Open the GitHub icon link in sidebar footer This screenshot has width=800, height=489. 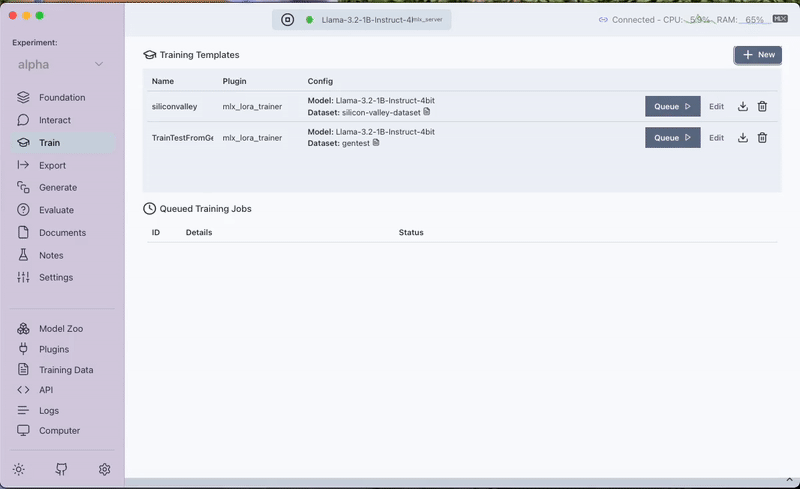point(62,469)
